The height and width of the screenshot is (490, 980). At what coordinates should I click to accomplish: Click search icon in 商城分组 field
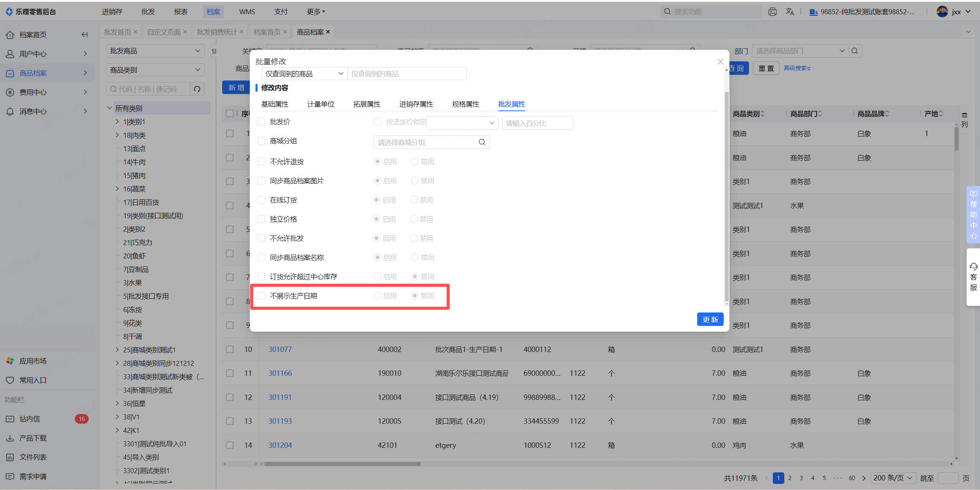coord(482,142)
